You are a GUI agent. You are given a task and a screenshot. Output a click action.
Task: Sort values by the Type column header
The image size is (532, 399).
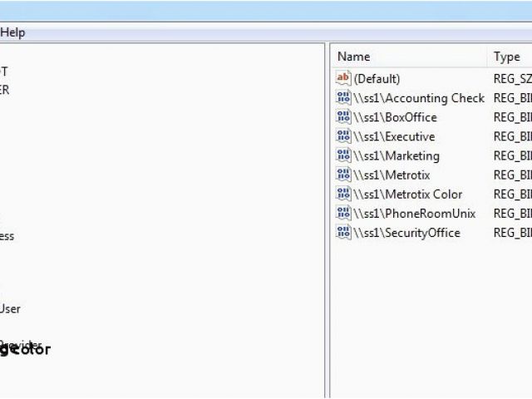(x=509, y=57)
